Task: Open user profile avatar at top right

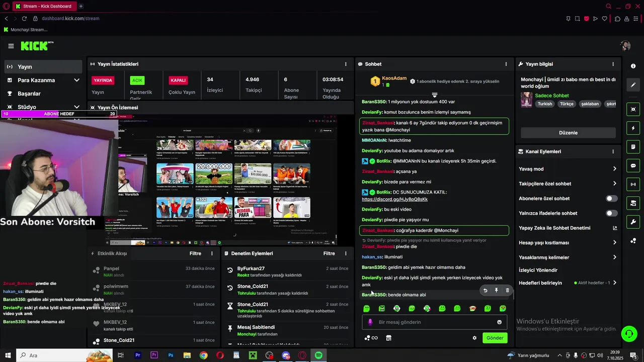Action: pos(625,46)
